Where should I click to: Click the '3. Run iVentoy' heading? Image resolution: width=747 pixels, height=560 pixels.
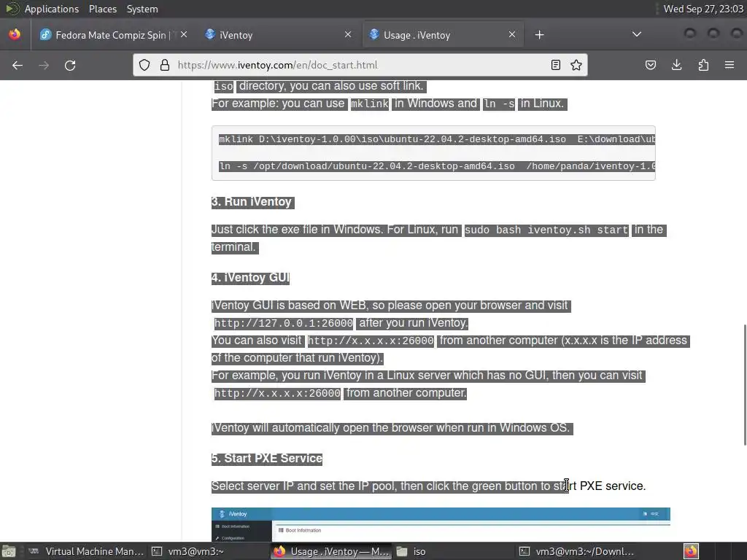251,202
